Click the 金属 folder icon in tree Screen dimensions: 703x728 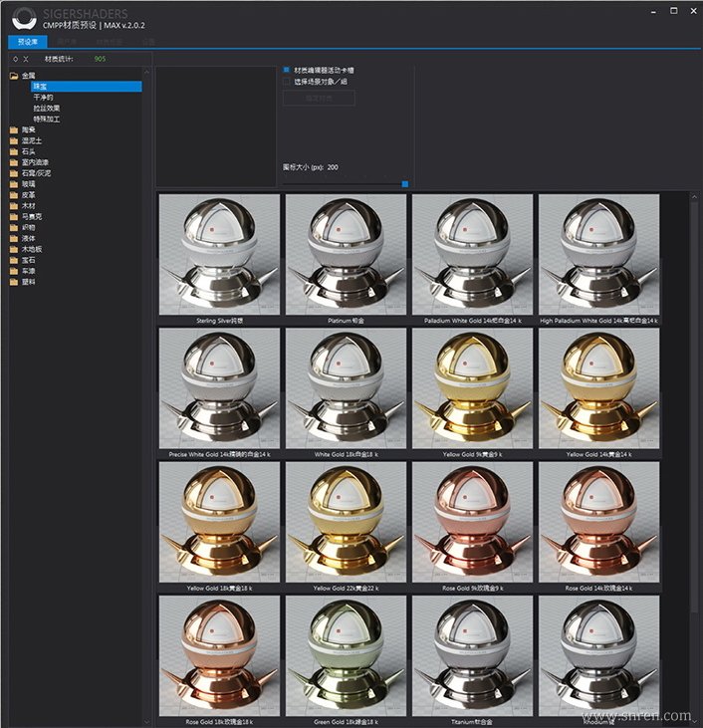pos(14,76)
